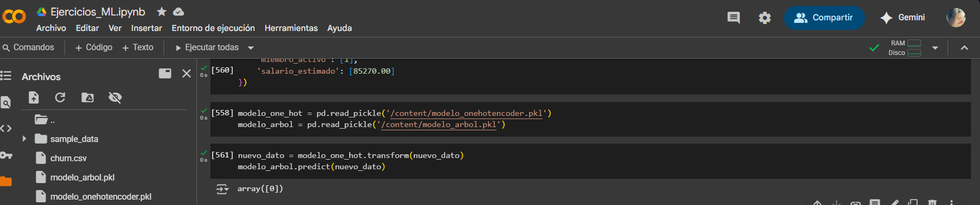This screenshot has width=980, height=205.
Task: Open Ejecutar todas dropdown arrow
Action: click(251, 48)
